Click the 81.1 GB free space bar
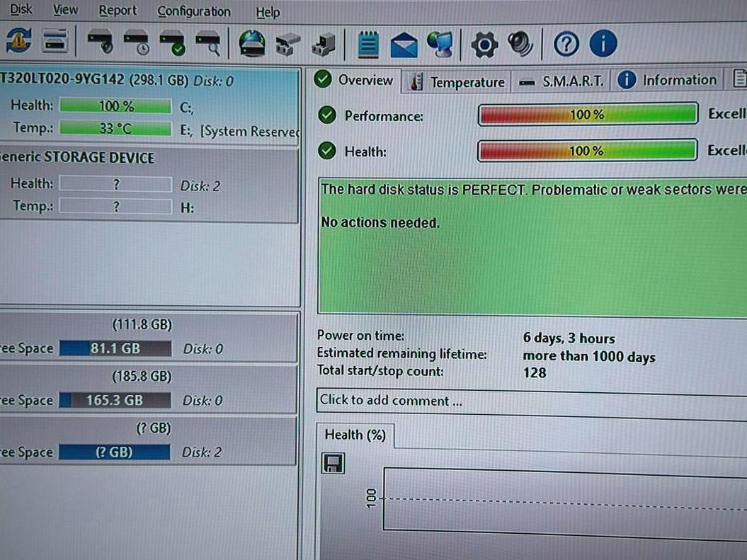 (x=115, y=348)
